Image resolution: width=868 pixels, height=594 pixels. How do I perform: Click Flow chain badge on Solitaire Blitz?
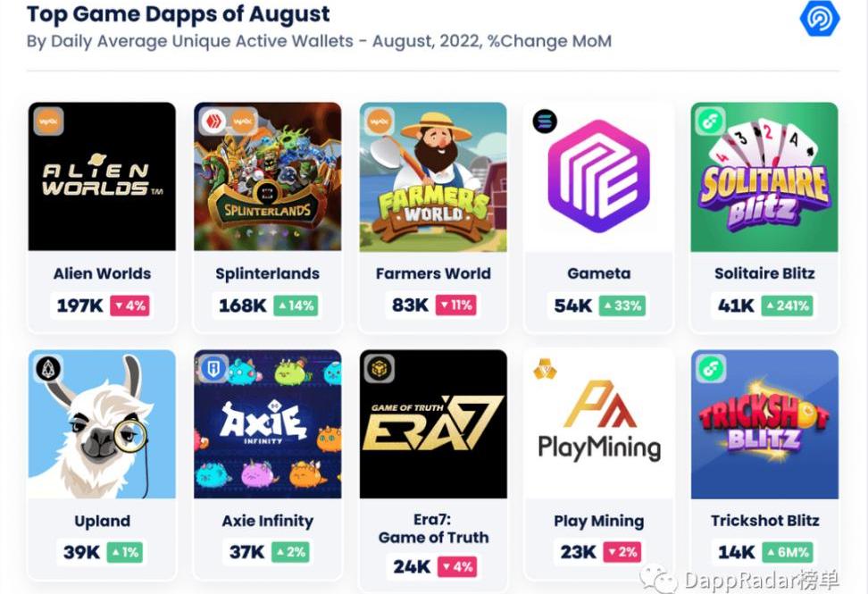(710, 121)
